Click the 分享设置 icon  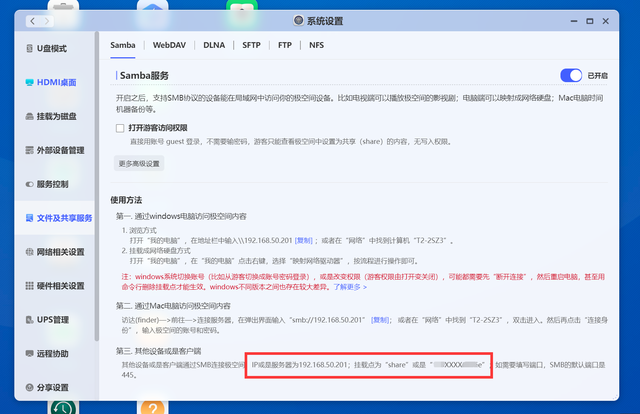[x=29, y=387]
